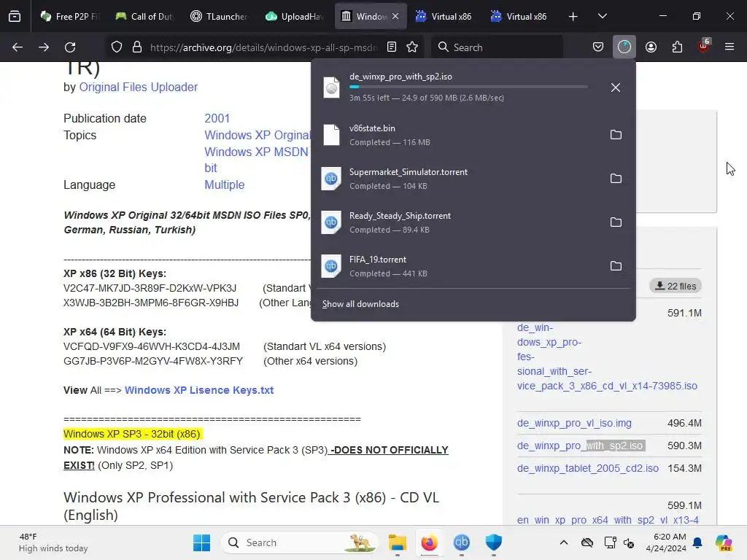Open qBittorrent from taskbar
The image size is (747, 560).
tap(461, 542)
